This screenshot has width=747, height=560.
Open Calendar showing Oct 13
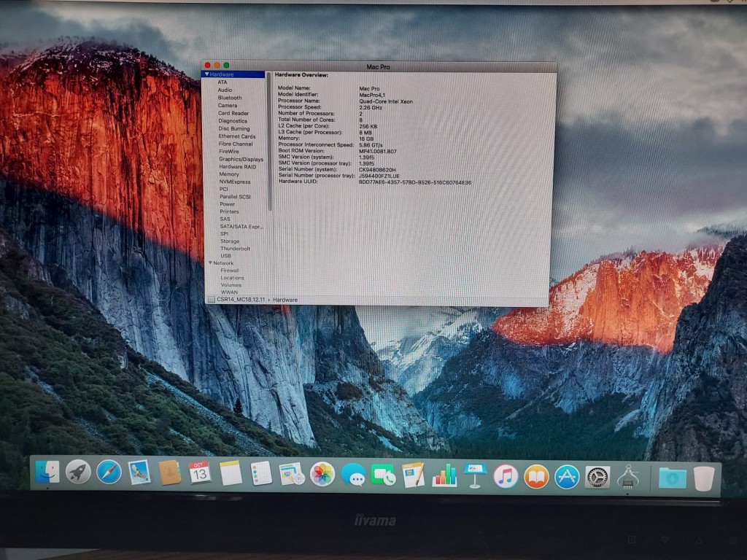click(x=200, y=472)
